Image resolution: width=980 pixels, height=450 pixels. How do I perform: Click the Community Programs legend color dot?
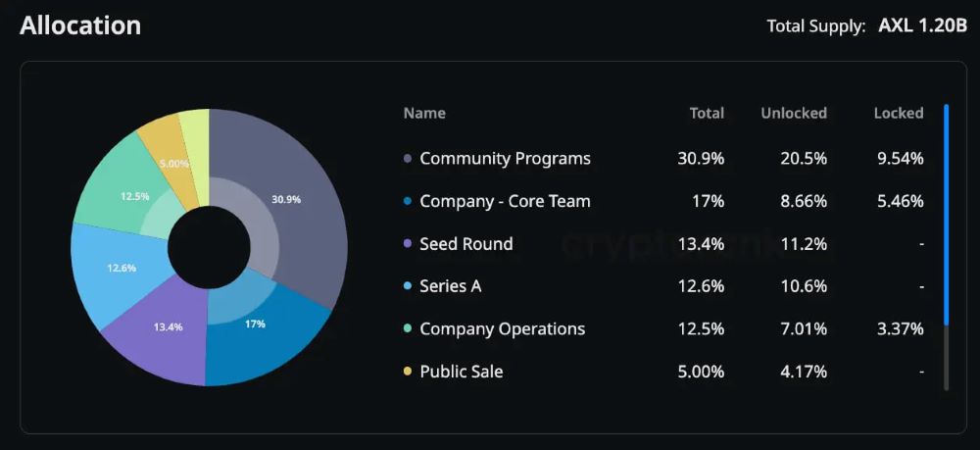pos(408,159)
